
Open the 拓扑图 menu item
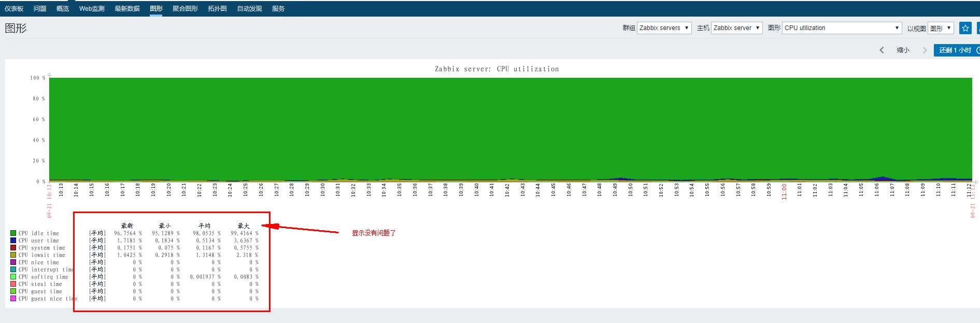click(x=217, y=8)
